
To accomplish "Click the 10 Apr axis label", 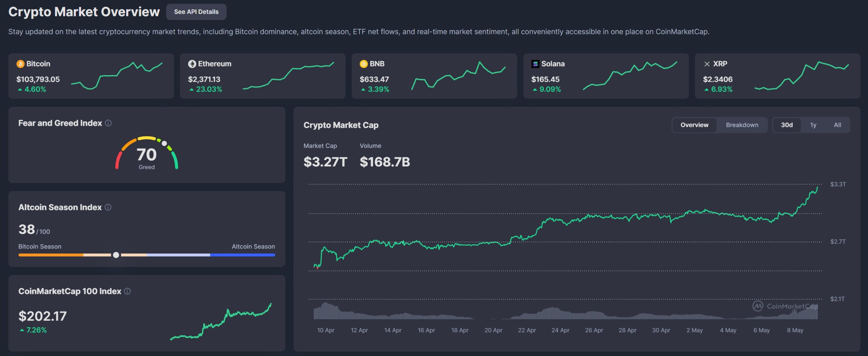I will click(x=325, y=330).
